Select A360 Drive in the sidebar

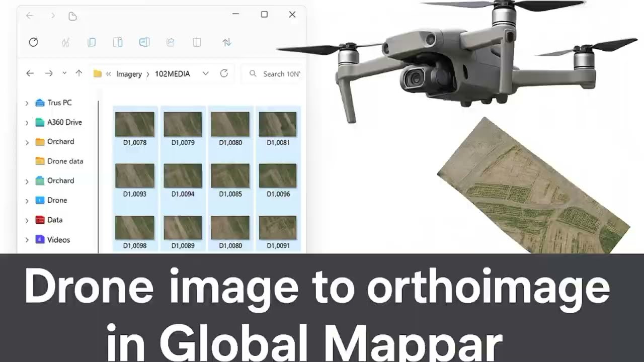click(58, 122)
